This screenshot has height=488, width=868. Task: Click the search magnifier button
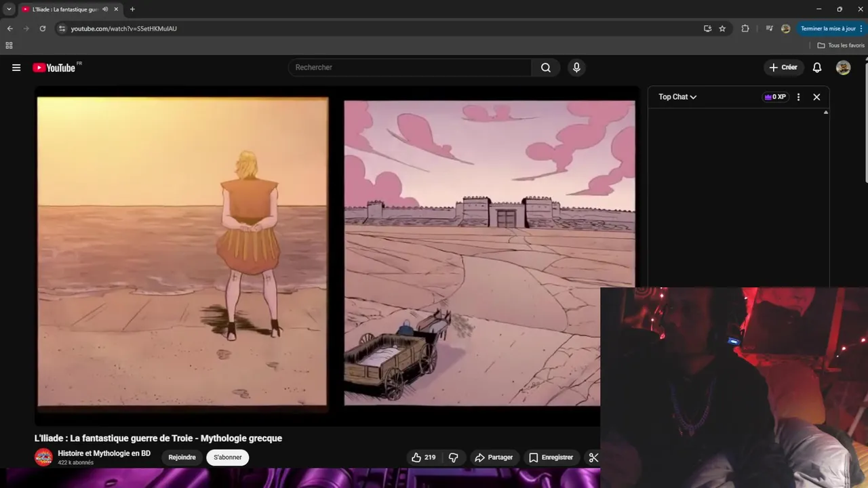(546, 67)
